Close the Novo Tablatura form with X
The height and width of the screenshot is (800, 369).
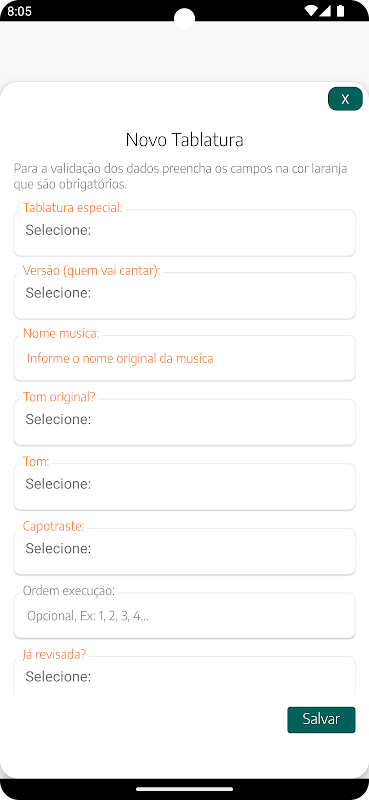[x=345, y=99]
